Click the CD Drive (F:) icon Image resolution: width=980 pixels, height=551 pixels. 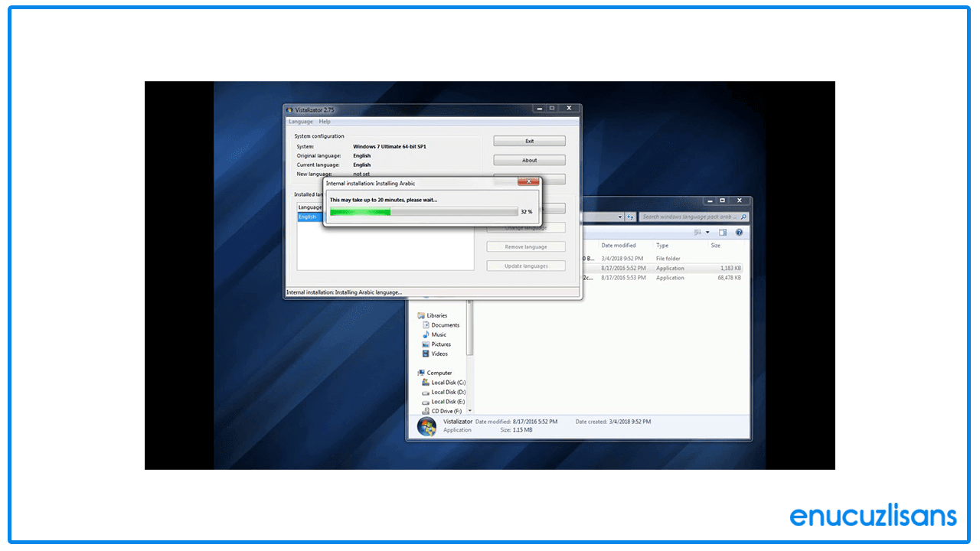tap(426, 411)
